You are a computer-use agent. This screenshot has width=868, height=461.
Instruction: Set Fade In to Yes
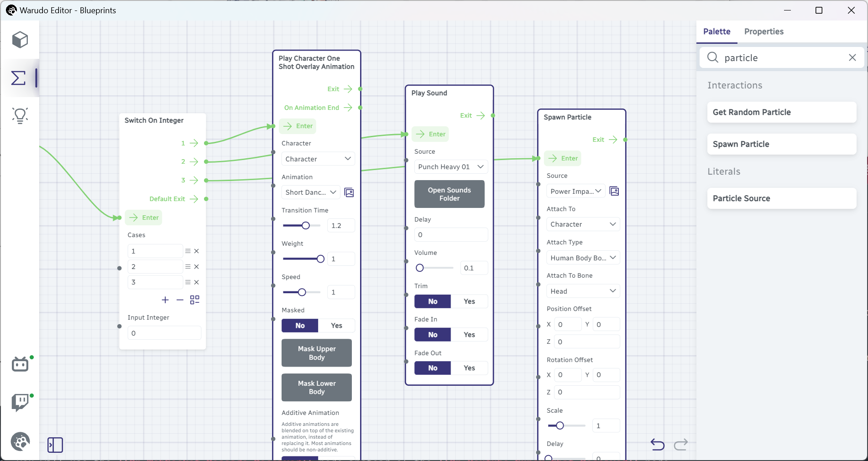470,335
